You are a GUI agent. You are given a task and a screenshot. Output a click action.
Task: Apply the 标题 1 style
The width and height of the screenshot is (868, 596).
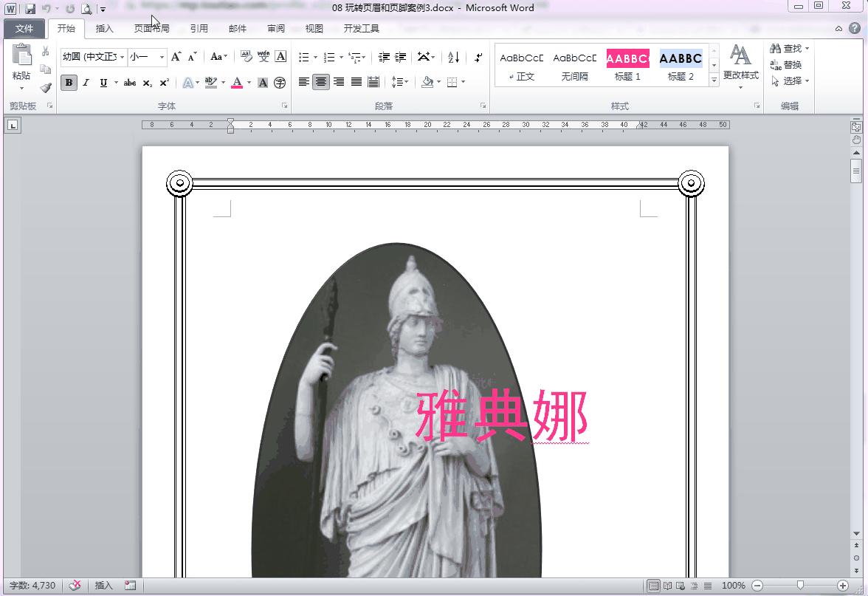click(627, 64)
